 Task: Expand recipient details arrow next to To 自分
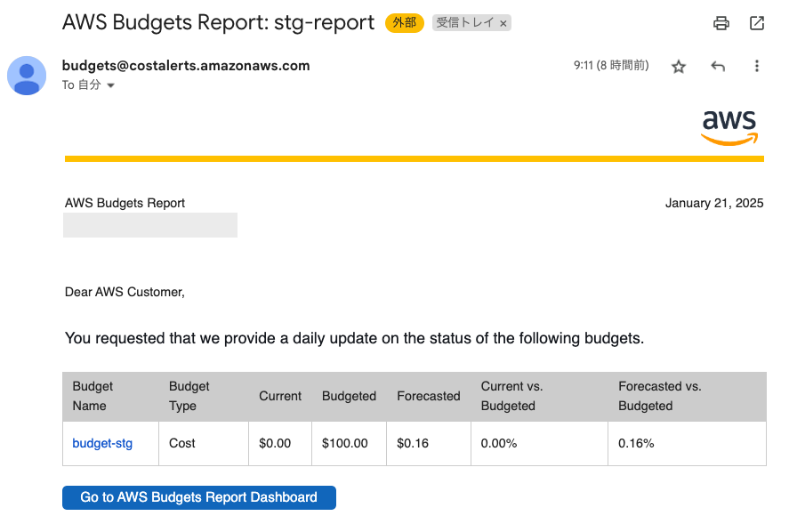pos(110,85)
